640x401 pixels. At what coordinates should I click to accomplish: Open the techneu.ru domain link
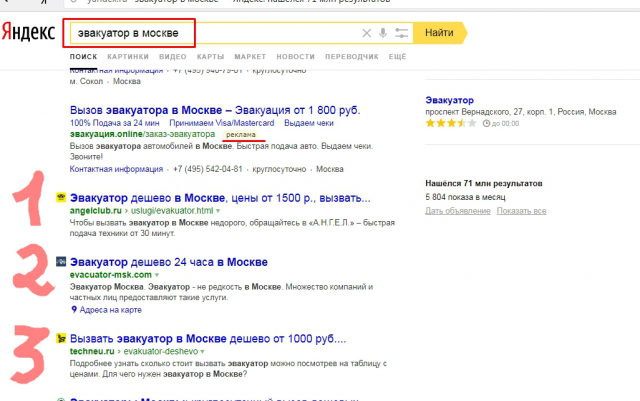[92, 351]
